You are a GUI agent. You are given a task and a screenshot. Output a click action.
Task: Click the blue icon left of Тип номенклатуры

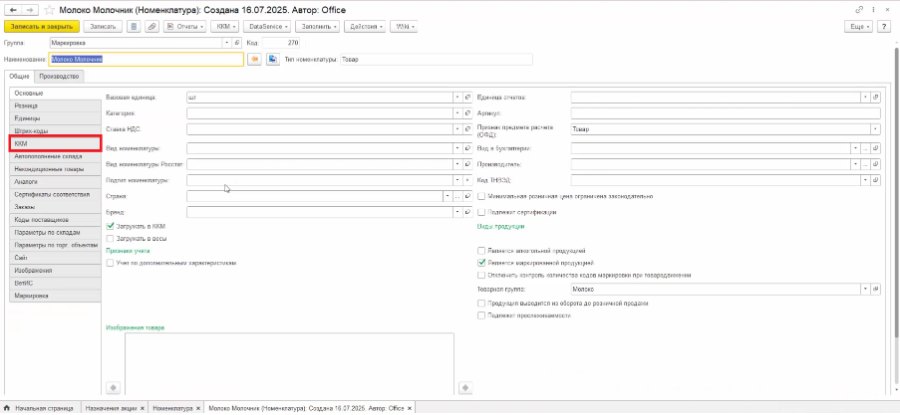[273, 59]
